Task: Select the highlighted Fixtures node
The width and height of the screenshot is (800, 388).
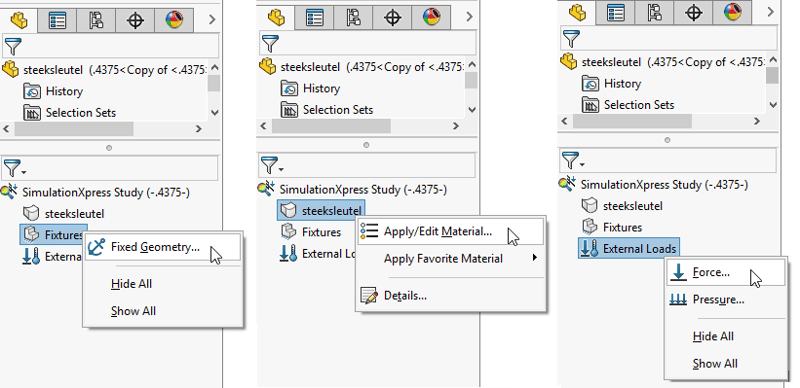Action: click(x=54, y=235)
